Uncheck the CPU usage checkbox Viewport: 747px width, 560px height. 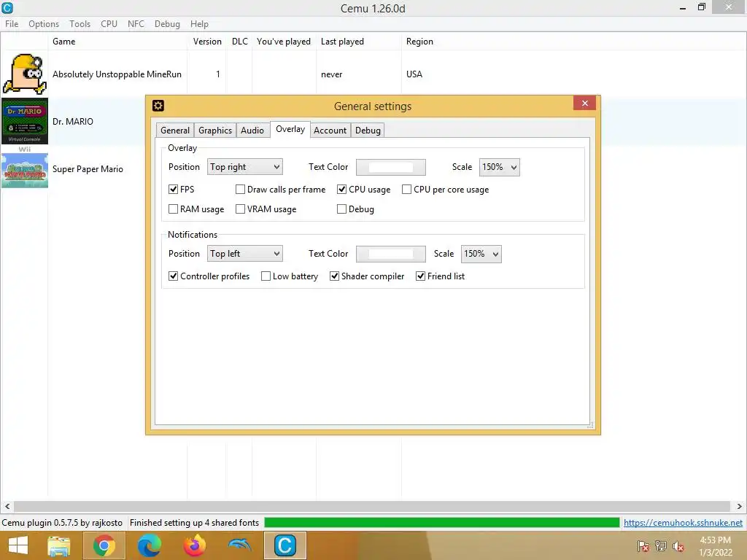coord(341,190)
